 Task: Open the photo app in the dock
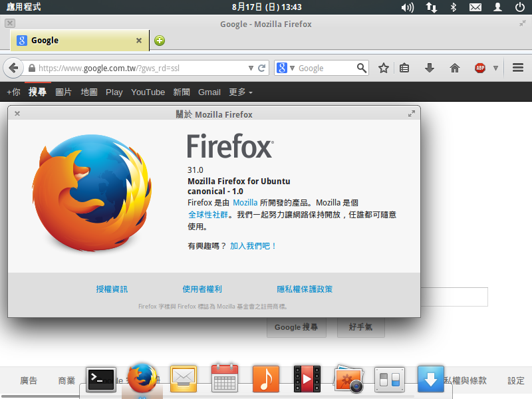point(348,379)
